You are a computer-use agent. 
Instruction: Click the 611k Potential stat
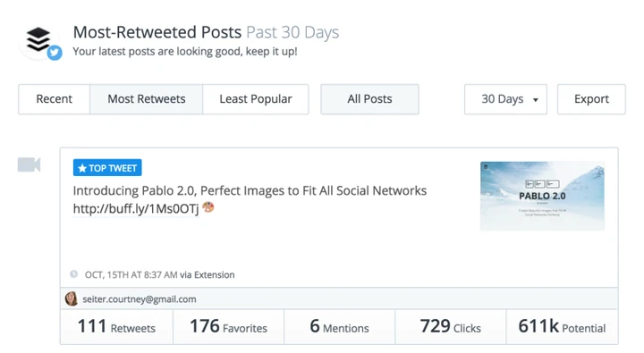coord(562,327)
